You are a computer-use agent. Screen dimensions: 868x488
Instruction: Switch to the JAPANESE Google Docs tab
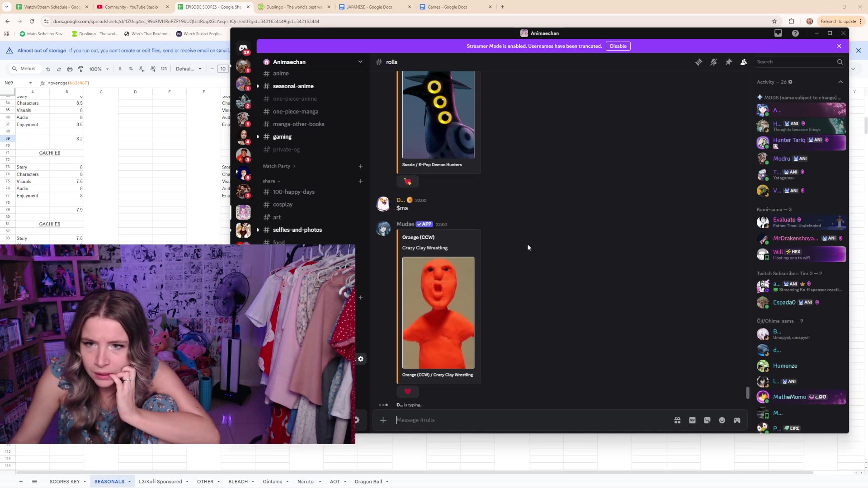[x=369, y=7]
